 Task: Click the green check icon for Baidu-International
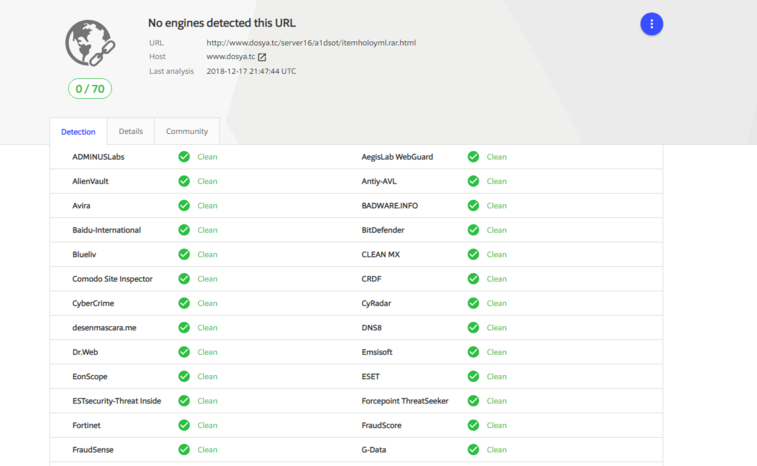(184, 230)
